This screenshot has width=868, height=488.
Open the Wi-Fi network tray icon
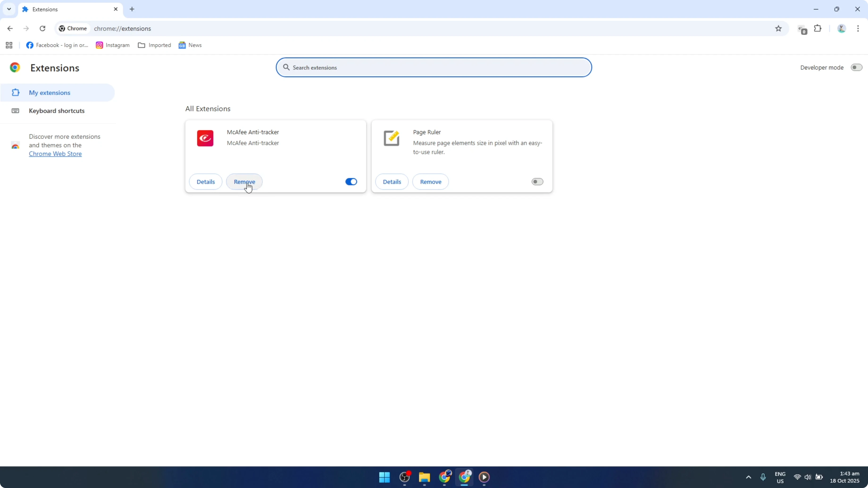(797, 477)
